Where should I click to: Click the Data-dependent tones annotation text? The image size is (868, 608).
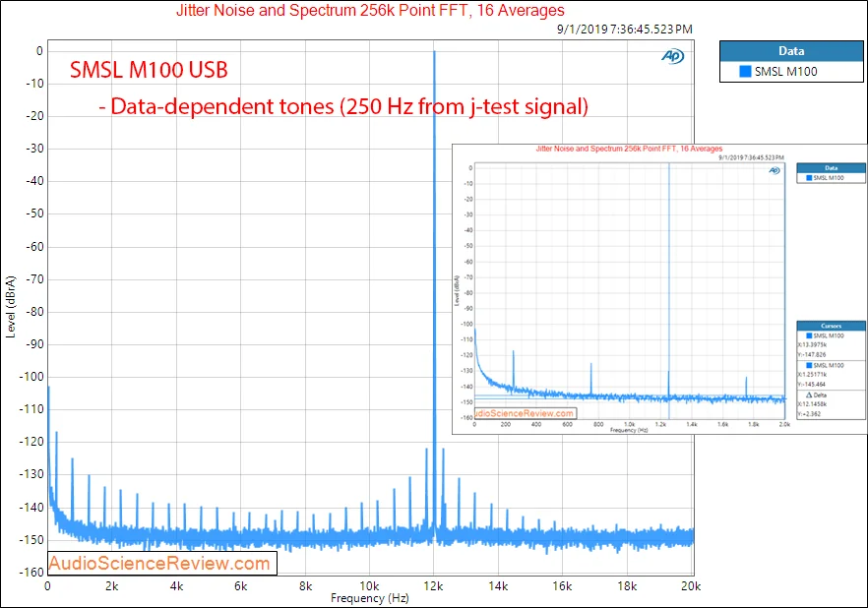(x=343, y=106)
